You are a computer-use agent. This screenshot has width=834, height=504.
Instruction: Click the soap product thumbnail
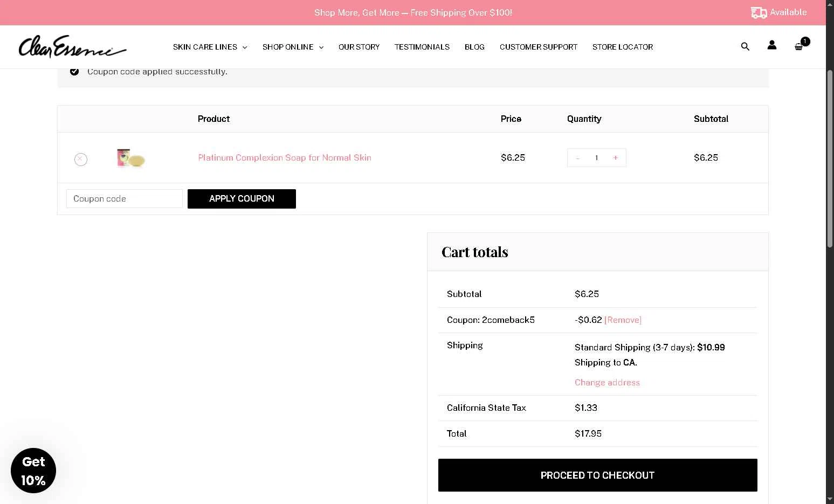tap(131, 158)
